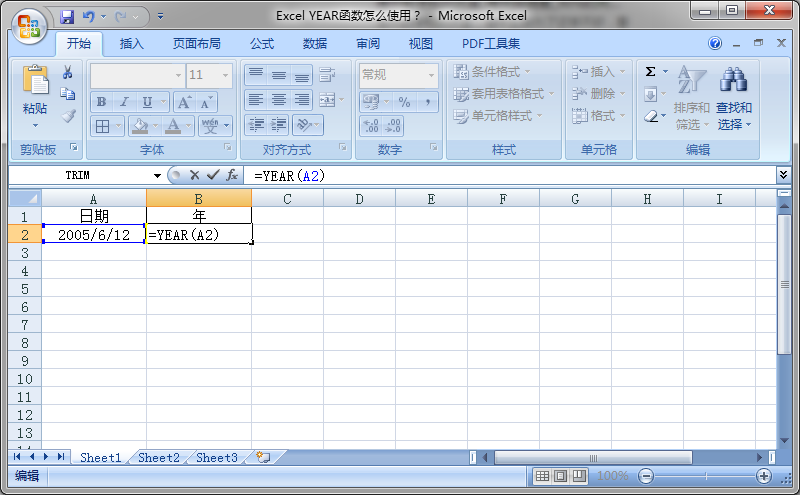Confirm formula with the check mark
The height and width of the screenshot is (495, 800).
click(x=213, y=175)
